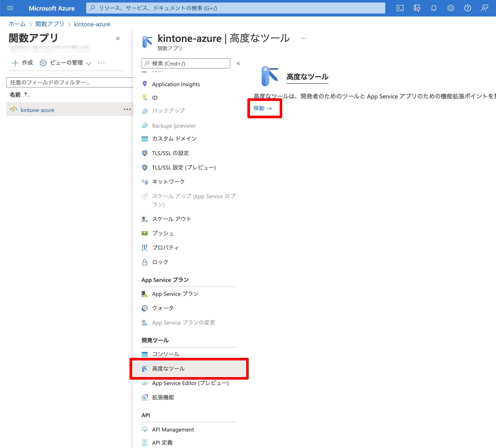Click the API Management cloud icon

point(145,429)
